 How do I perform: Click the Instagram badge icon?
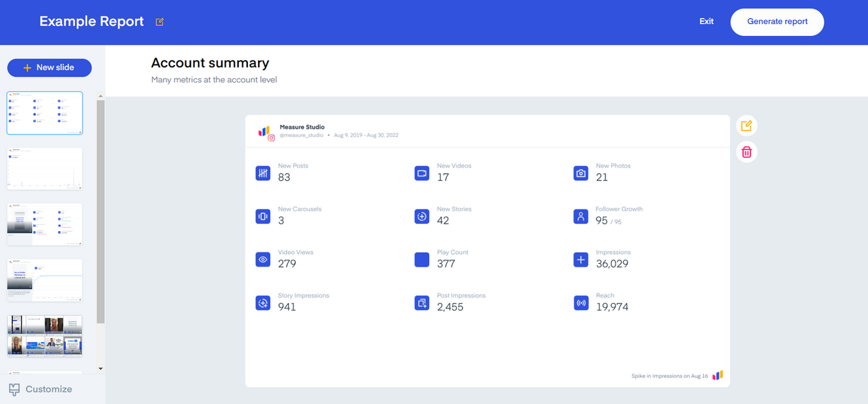coord(271,138)
